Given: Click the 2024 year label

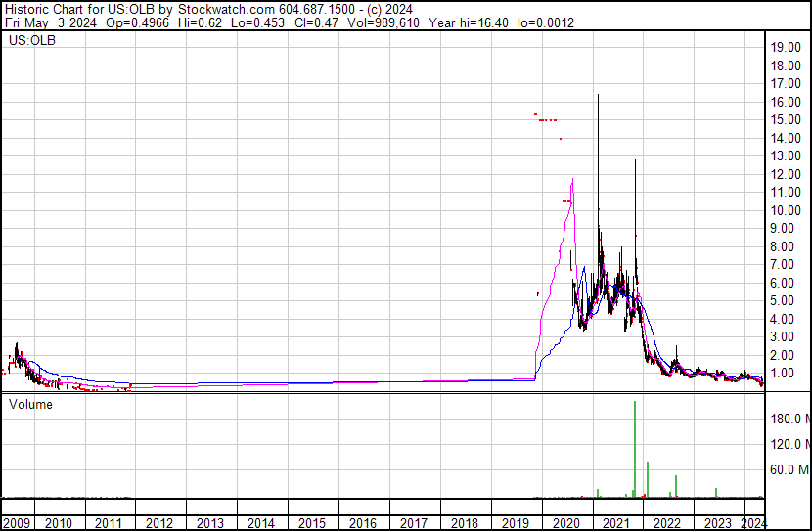Looking at the screenshot, I should [752, 523].
